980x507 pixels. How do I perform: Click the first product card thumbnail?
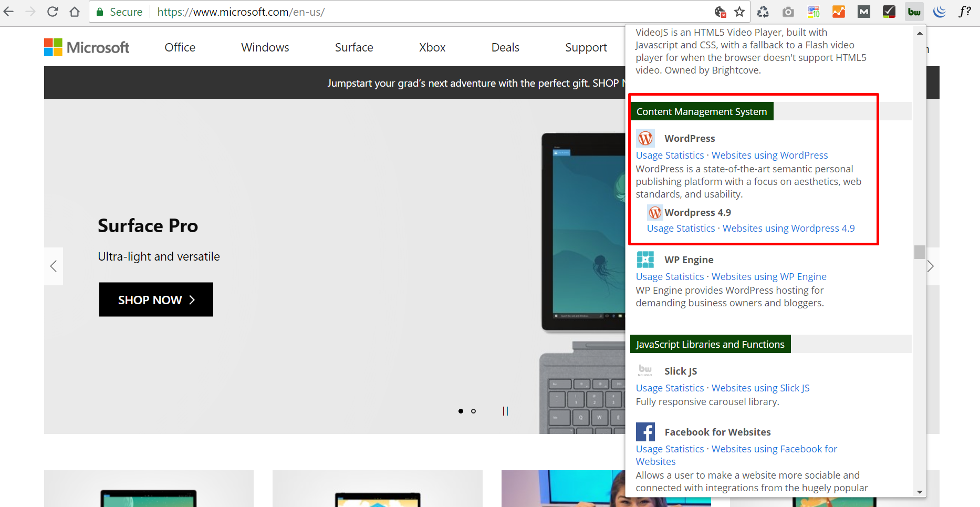pos(149,489)
